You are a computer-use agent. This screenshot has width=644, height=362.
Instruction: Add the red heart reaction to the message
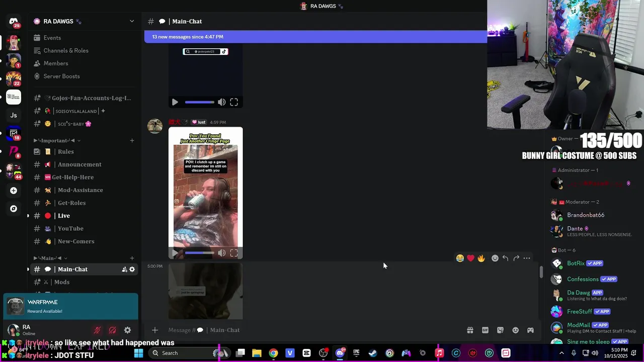470,258
